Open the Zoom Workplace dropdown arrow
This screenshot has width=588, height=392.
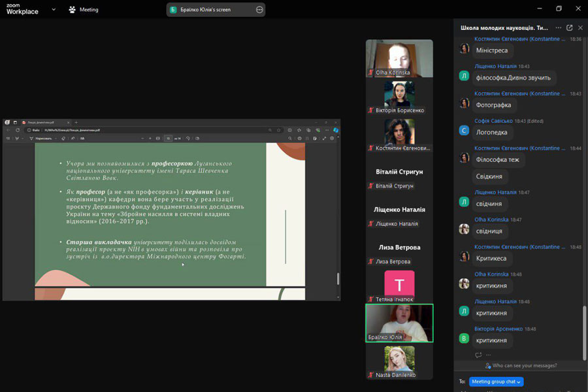[x=53, y=10]
